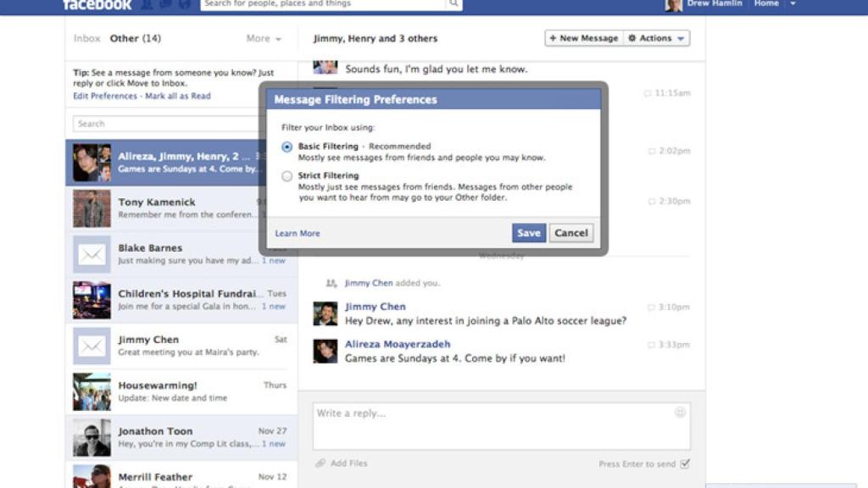Click the Add Files paperclip icon
The width and height of the screenshot is (868, 488).
[322, 463]
